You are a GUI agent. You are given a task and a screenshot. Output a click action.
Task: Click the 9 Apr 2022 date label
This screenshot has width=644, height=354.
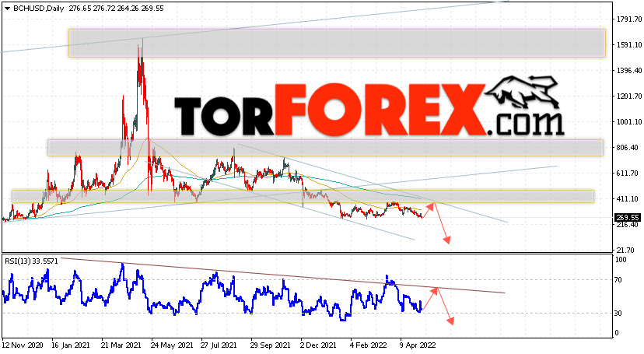coord(418,345)
